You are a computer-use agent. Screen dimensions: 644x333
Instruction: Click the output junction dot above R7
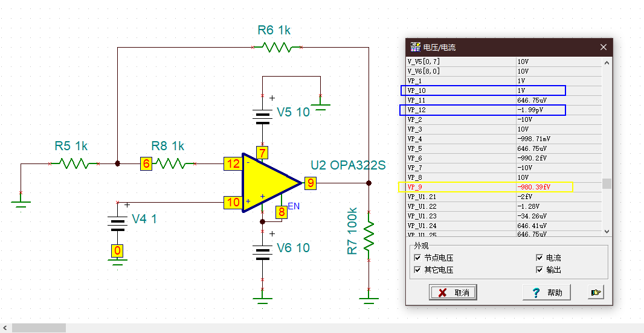tap(369, 183)
